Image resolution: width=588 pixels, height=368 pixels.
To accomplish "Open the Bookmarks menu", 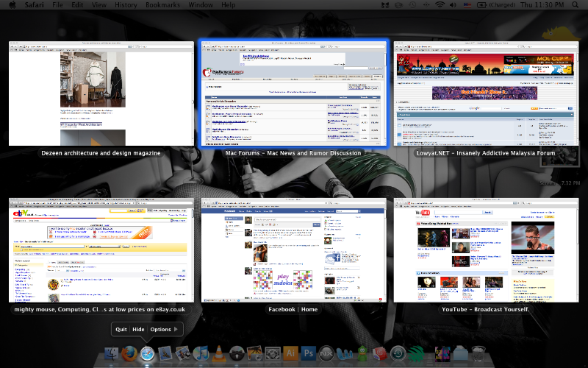I will 162,5.
